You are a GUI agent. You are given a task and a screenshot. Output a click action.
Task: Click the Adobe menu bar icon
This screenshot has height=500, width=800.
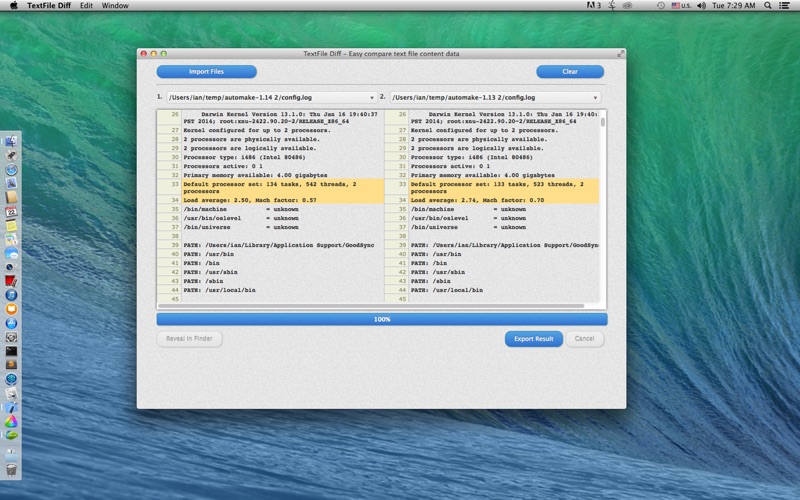pos(593,6)
